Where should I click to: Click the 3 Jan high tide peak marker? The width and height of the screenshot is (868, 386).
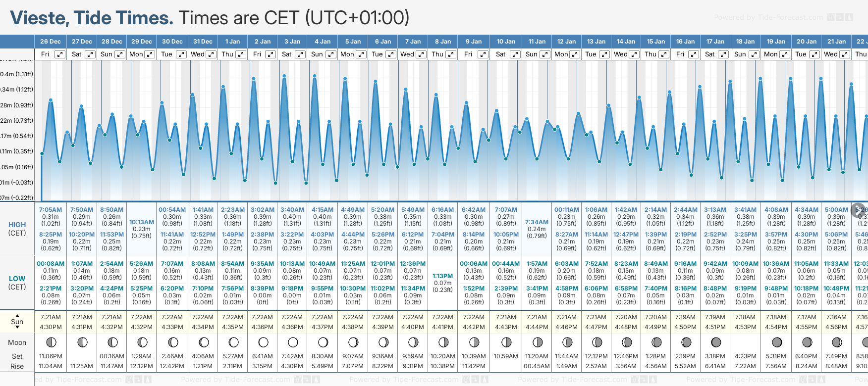click(284, 76)
